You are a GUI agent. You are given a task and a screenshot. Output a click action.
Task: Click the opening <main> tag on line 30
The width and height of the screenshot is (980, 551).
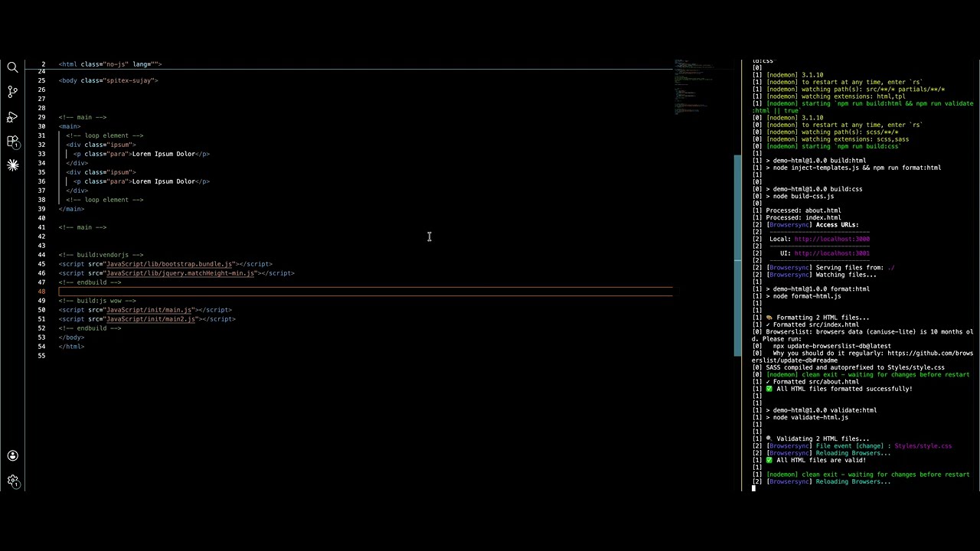click(70, 126)
